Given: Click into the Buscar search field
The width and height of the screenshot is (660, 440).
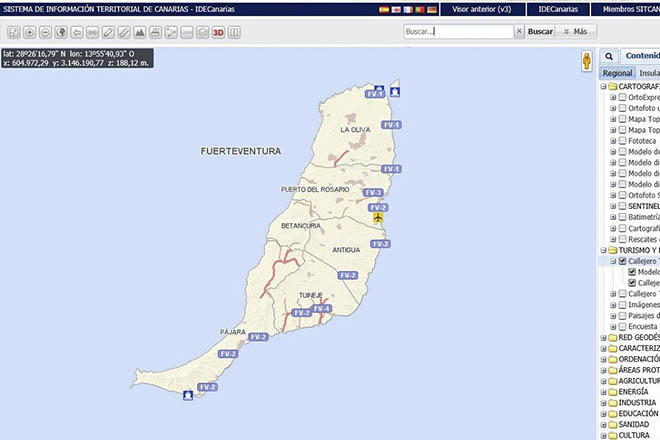Looking at the screenshot, I should tap(458, 32).
